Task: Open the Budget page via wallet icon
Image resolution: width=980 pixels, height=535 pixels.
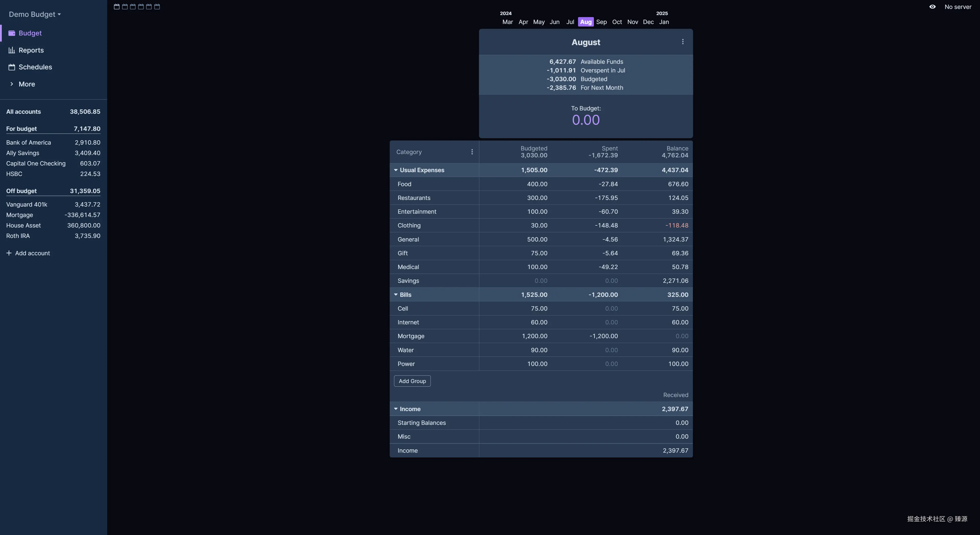Action: pyautogui.click(x=12, y=33)
